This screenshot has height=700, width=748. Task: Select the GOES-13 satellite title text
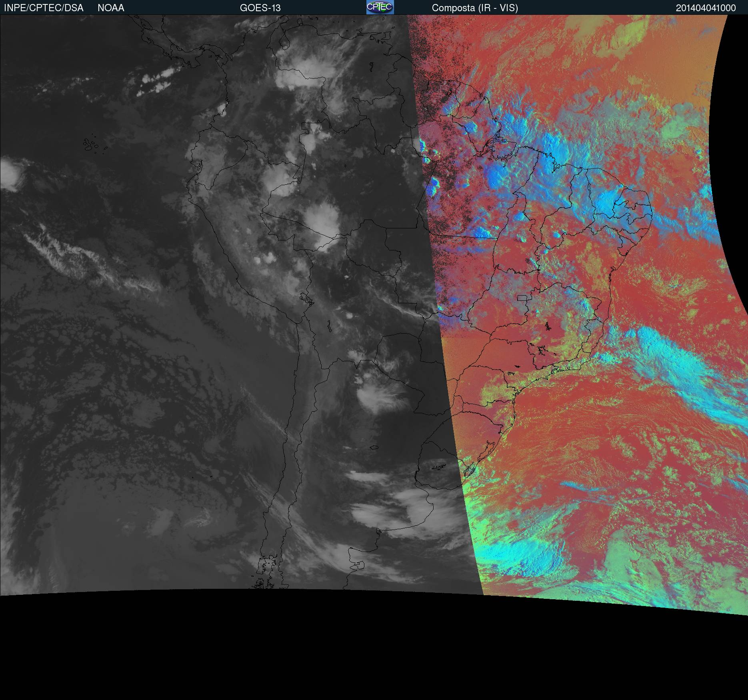(260, 8)
